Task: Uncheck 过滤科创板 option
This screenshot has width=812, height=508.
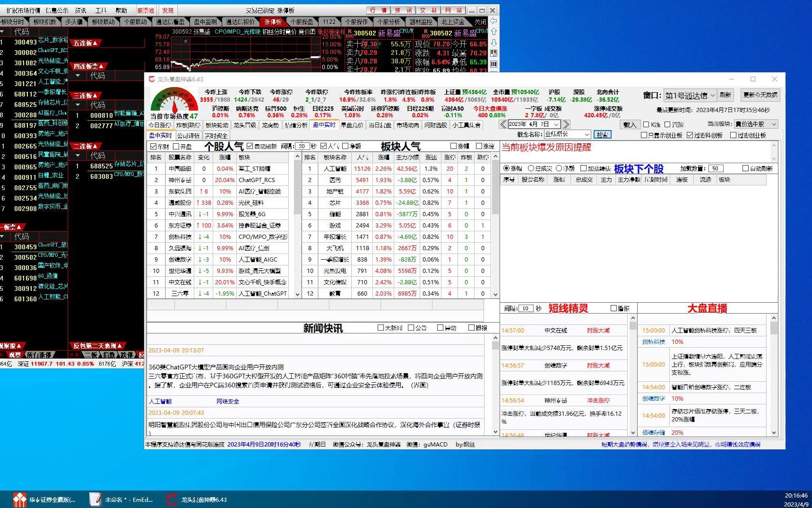Action: click(690, 135)
